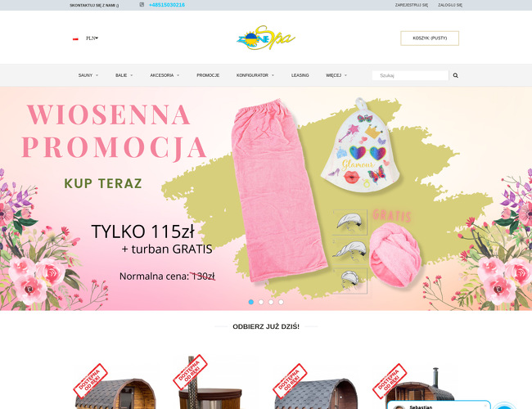
Task: Open the PROMOCJE menu item
Action: point(208,75)
